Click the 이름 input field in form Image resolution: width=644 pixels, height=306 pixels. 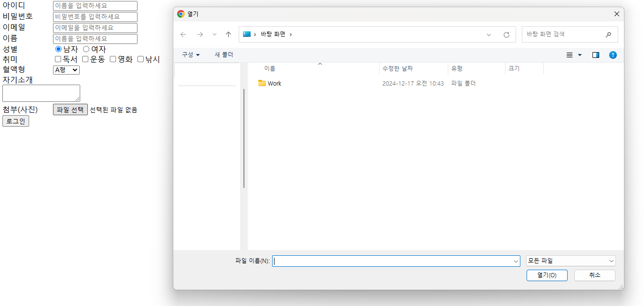click(95, 39)
